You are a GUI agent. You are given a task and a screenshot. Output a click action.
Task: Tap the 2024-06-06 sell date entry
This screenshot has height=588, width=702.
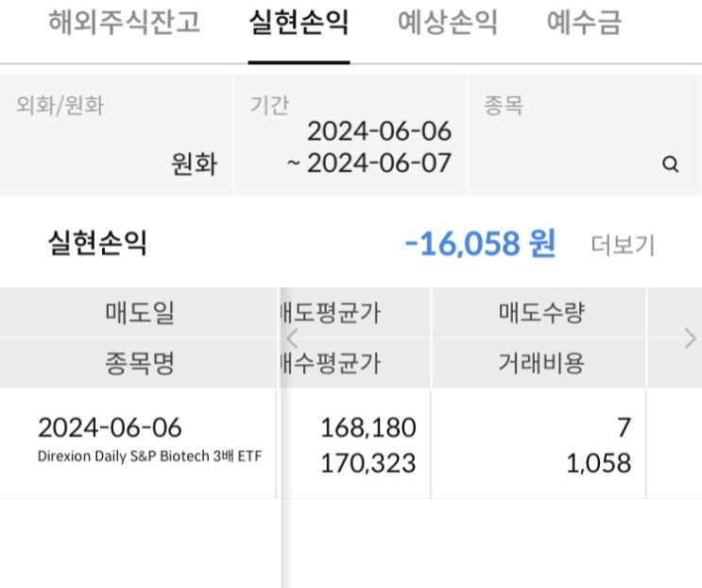(x=110, y=427)
